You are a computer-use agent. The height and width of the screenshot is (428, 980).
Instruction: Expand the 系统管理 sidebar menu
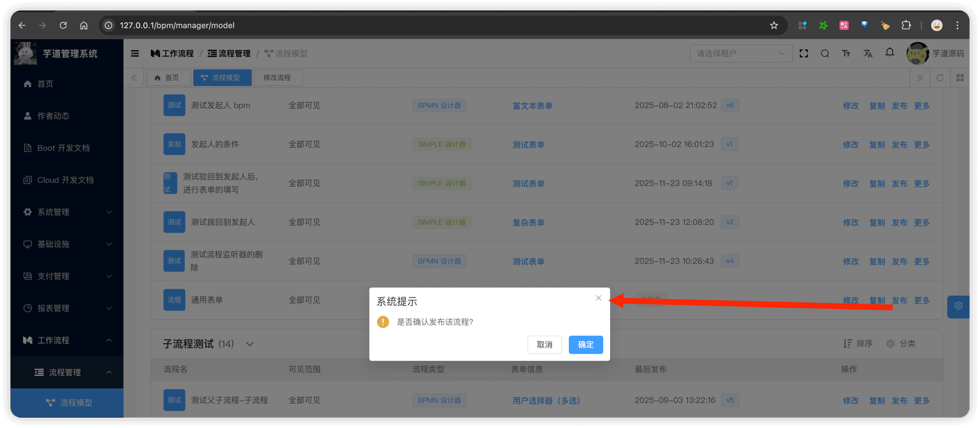(x=67, y=212)
